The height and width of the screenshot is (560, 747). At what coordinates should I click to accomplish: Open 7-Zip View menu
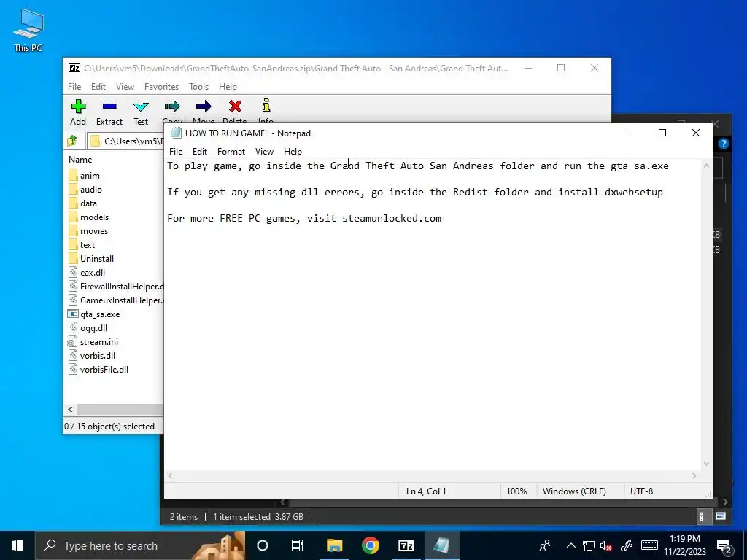pyautogui.click(x=125, y=87)
